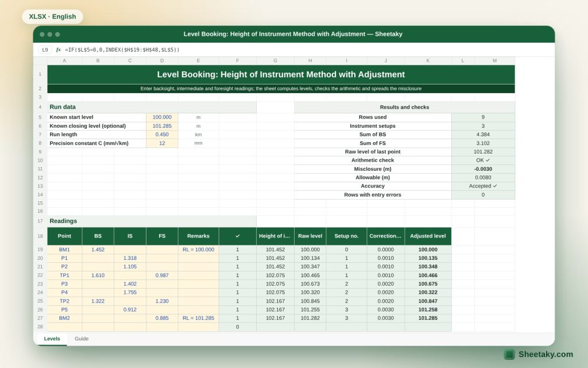Screen dimensions: 588x368
Task: Click the IS column header cell
Action: coord(130,236)
